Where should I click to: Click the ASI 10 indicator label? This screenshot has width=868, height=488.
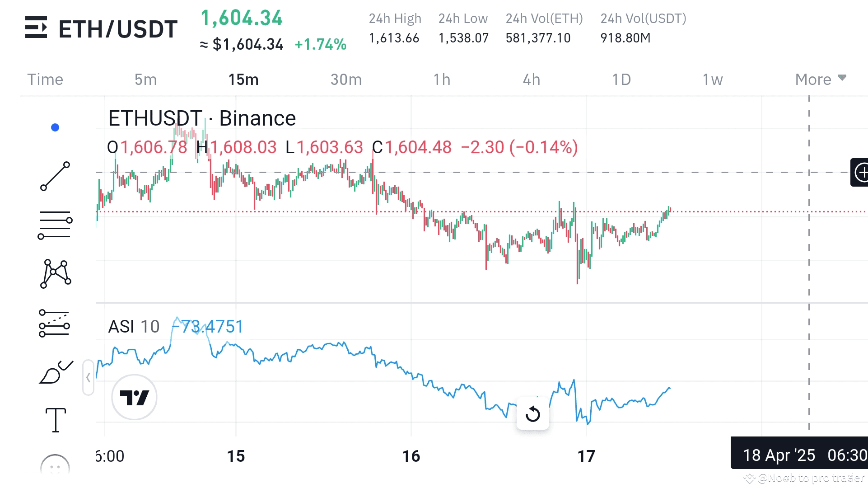pos(134,326)
